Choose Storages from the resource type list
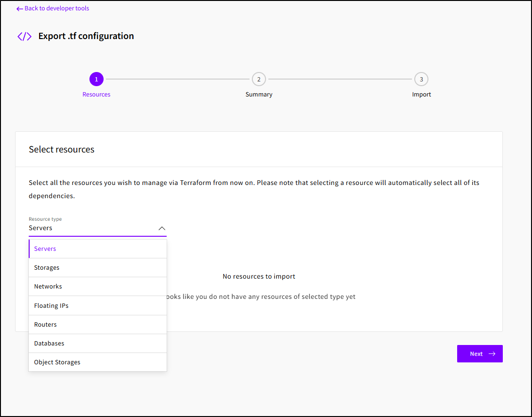532x417 pixels. (x=47, y=268)
